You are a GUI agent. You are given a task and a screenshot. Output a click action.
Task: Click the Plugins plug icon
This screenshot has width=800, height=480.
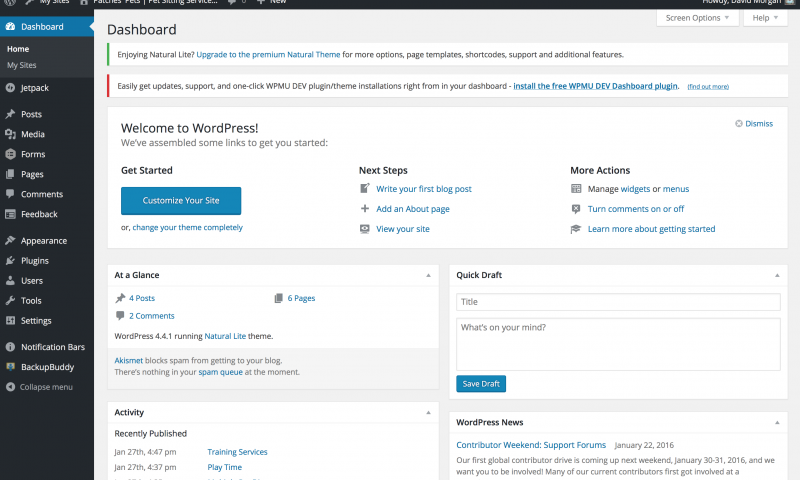(x=10, y=261)
